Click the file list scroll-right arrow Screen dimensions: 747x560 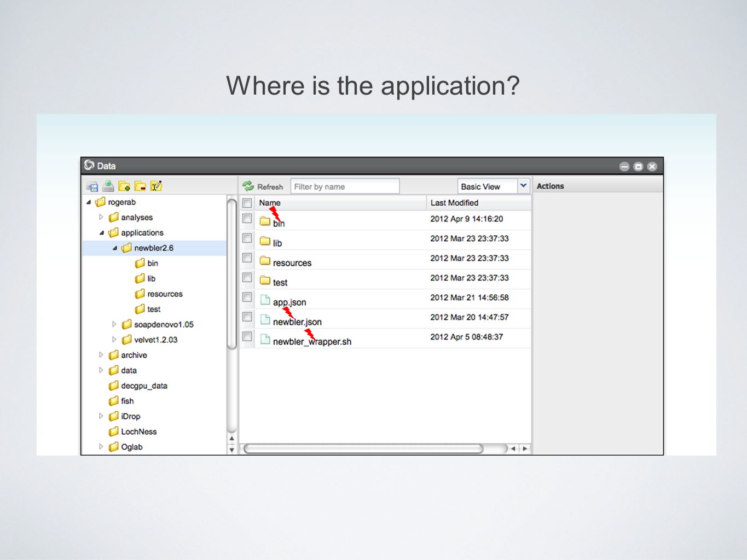coord(525,448)
